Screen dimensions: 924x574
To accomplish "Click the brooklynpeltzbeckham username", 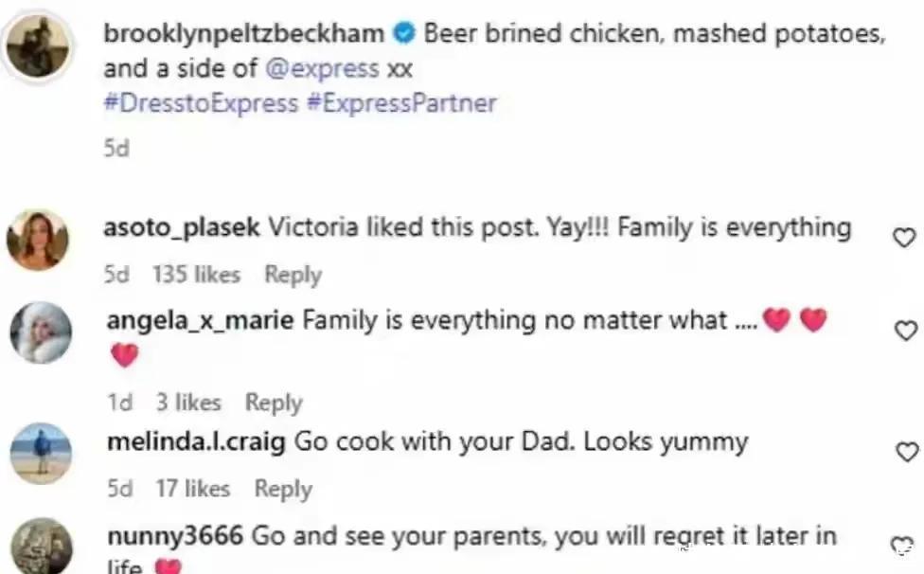I will [245, 34].
